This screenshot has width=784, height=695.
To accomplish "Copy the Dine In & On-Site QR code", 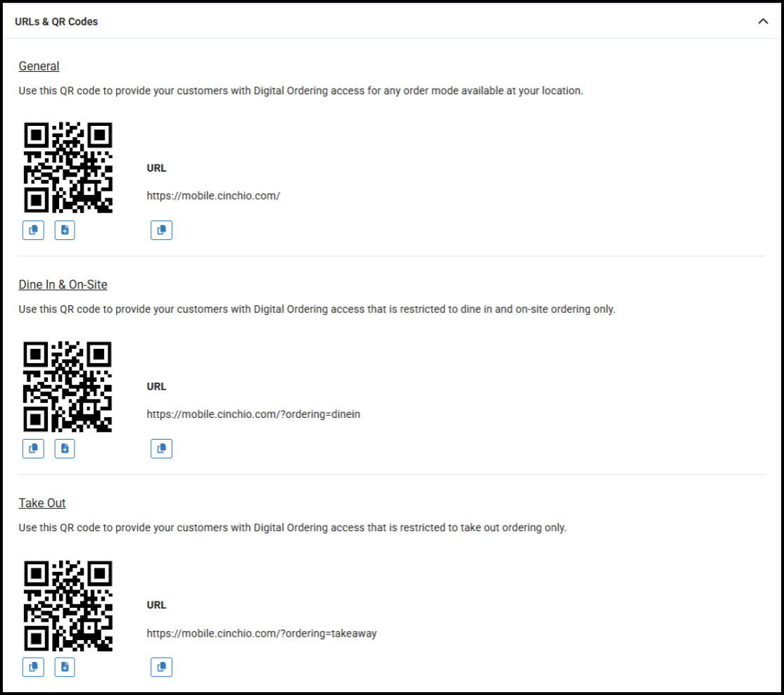I will (x=33, y=448).
